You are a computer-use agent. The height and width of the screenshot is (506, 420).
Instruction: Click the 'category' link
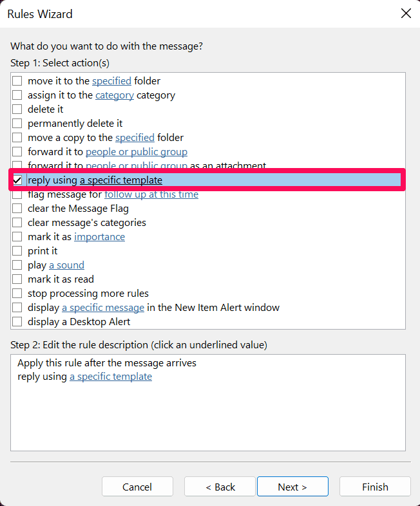(115, 95)
